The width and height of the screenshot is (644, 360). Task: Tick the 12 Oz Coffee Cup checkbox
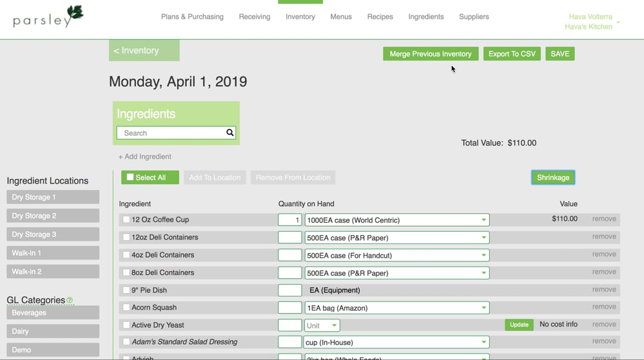(126, 220)
